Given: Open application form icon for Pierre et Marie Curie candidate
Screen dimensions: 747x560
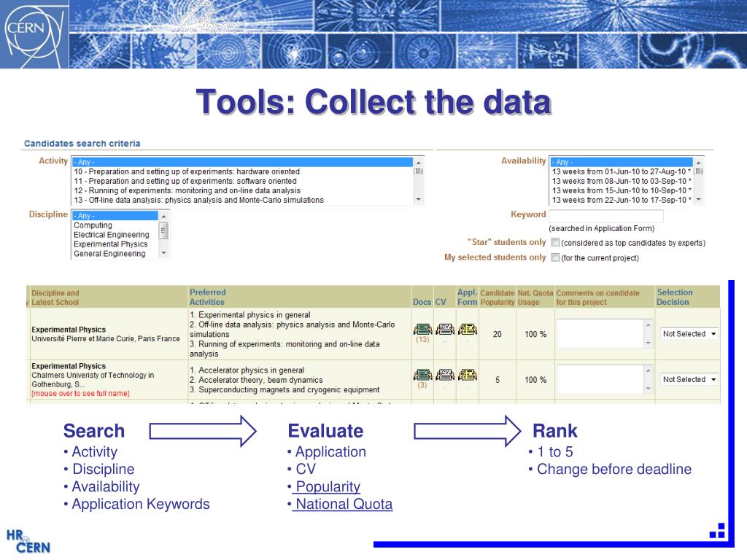Looking at the screenshot, I should point(468,329).
